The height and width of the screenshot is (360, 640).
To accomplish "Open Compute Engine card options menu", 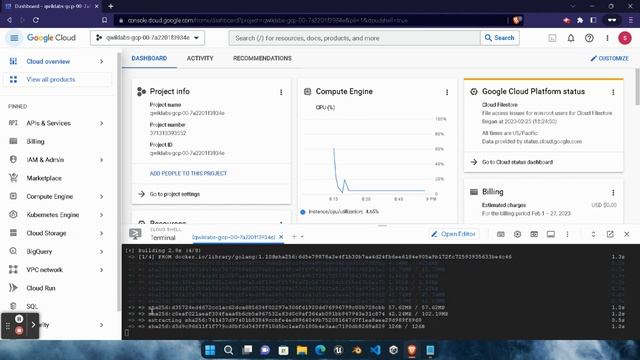I will pyautogui.click(x=447, y=92).
